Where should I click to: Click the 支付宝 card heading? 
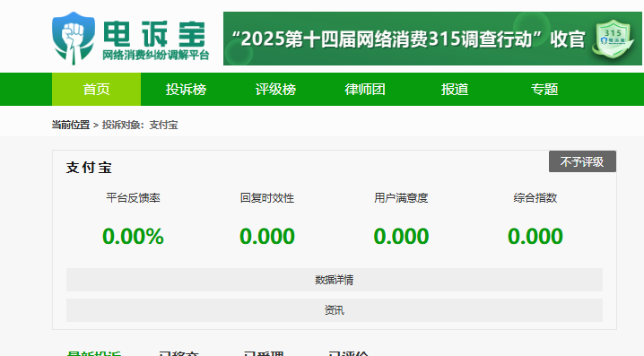pyautogui.click(x=89, y=168)
